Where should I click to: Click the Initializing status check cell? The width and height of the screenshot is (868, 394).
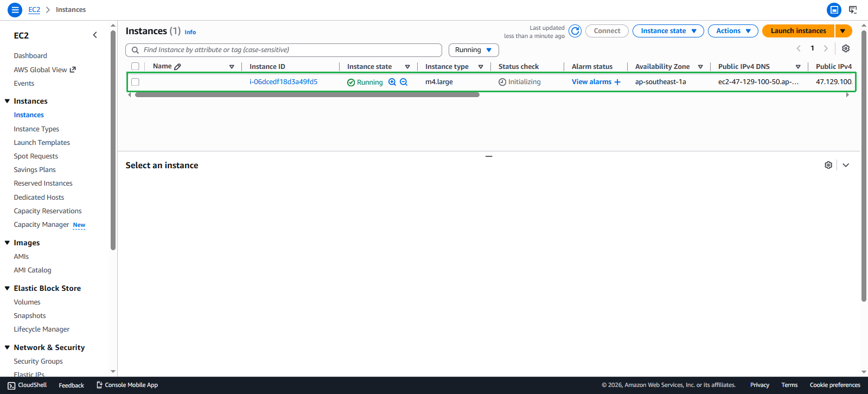[520, 82]
